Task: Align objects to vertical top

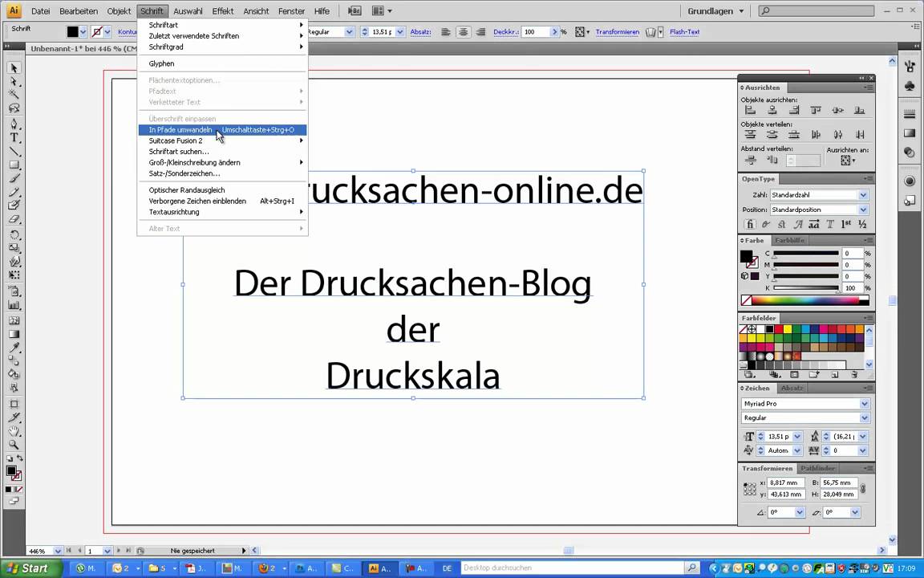Action: (816, 110)
